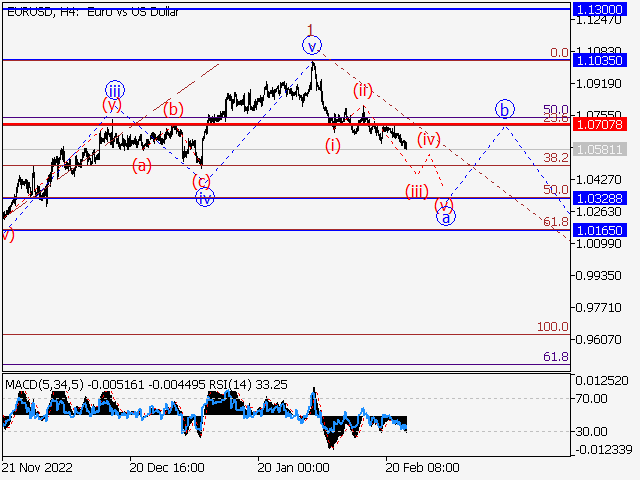Click the blue circled b wave label
Viewport: 640px width, 480px height.
[505, 109]
